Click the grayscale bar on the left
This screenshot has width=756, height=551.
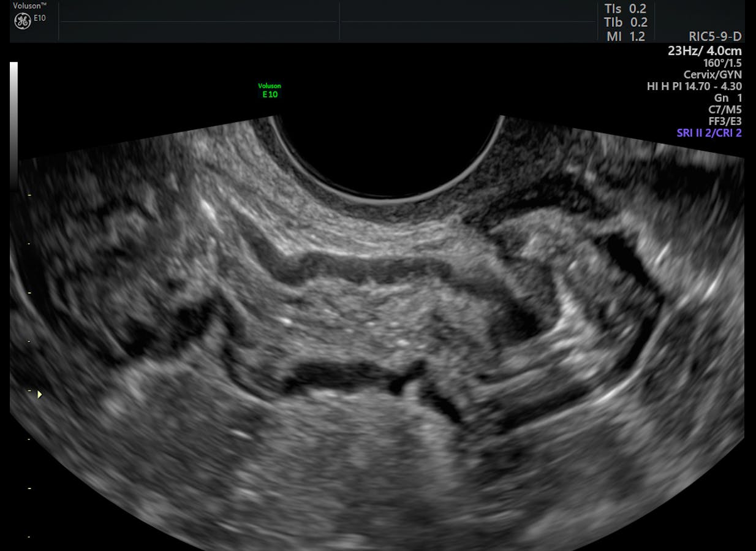click(x=13, y=123)
